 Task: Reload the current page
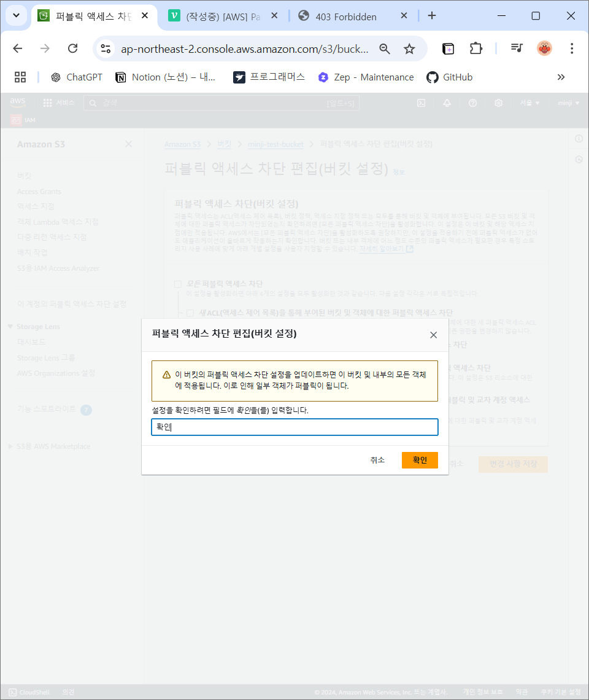pyautogui.click(x=73, y=49)
